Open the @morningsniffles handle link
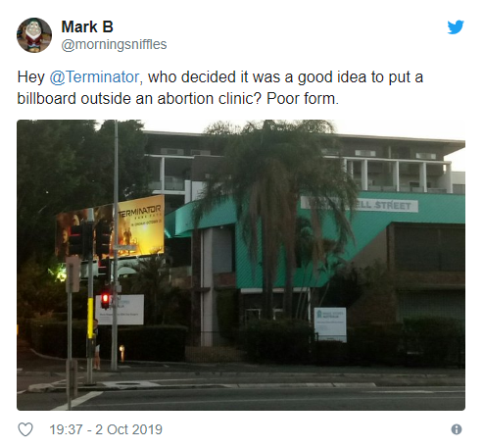This screenshot has width=484, height=448. pyautogui.click(x=114, y=44)
